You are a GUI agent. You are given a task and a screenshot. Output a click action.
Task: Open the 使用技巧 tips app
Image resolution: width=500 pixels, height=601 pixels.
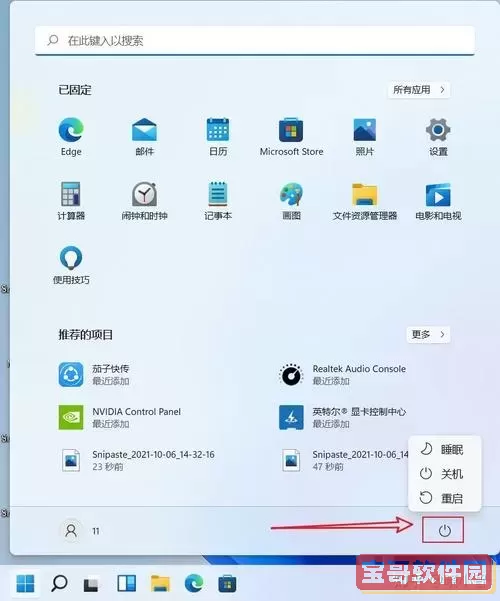(71, 265)
